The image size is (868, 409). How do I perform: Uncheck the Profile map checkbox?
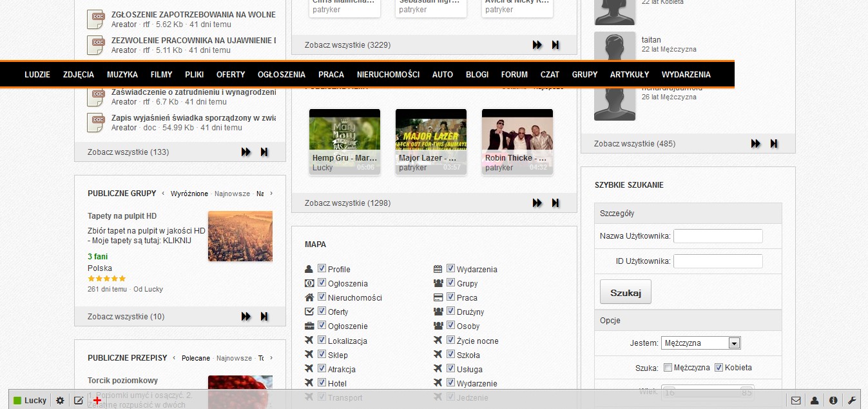(322, 269)
